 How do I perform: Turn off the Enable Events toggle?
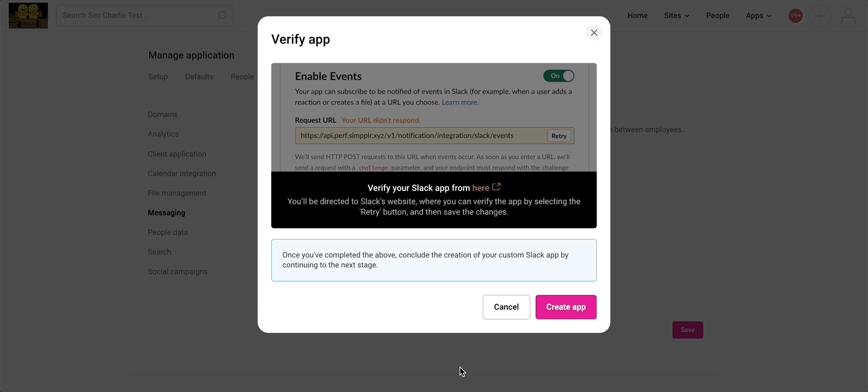pos(559,75)
